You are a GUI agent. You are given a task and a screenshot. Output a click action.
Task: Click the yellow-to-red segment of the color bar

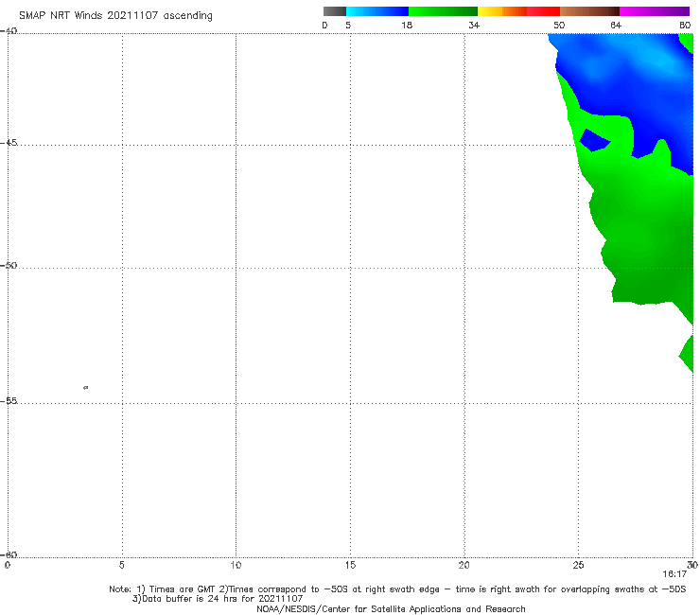pos(518,11)
